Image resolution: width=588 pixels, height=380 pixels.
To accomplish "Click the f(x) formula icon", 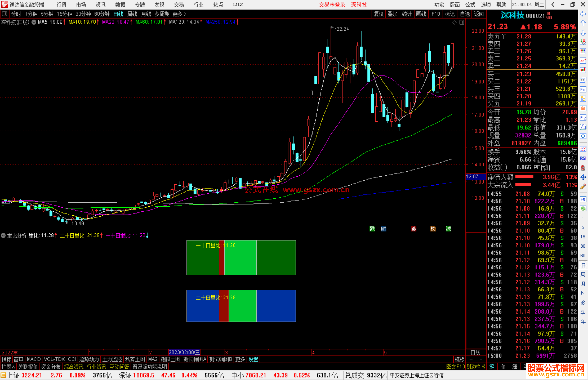I will point(583,127).
